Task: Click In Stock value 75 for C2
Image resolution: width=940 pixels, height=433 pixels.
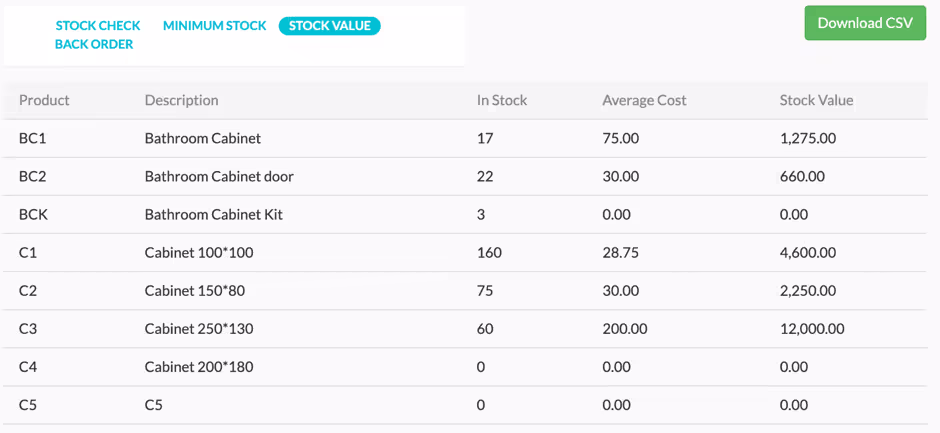Action: tap(485, 291)
